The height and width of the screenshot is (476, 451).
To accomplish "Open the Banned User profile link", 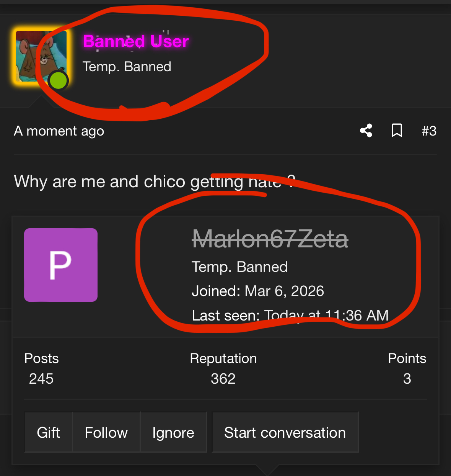I will point(136,41).
